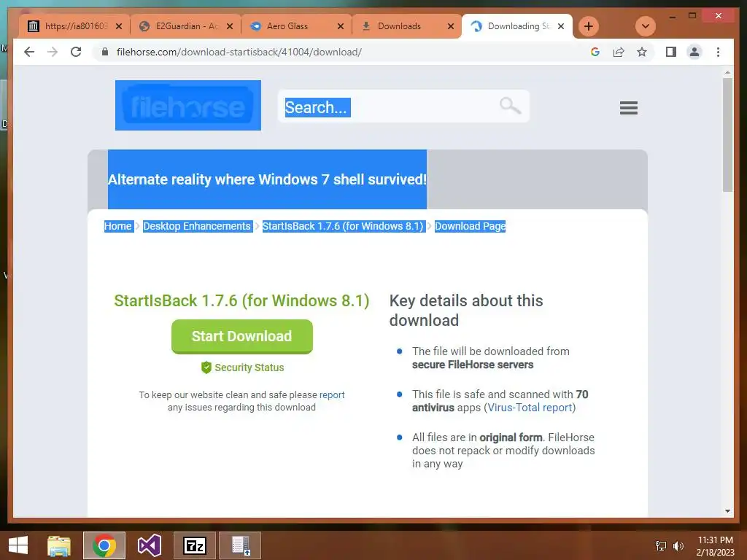Select the Downloading StartIsBack tab
The image size is (747, 560).
[517, 26]
